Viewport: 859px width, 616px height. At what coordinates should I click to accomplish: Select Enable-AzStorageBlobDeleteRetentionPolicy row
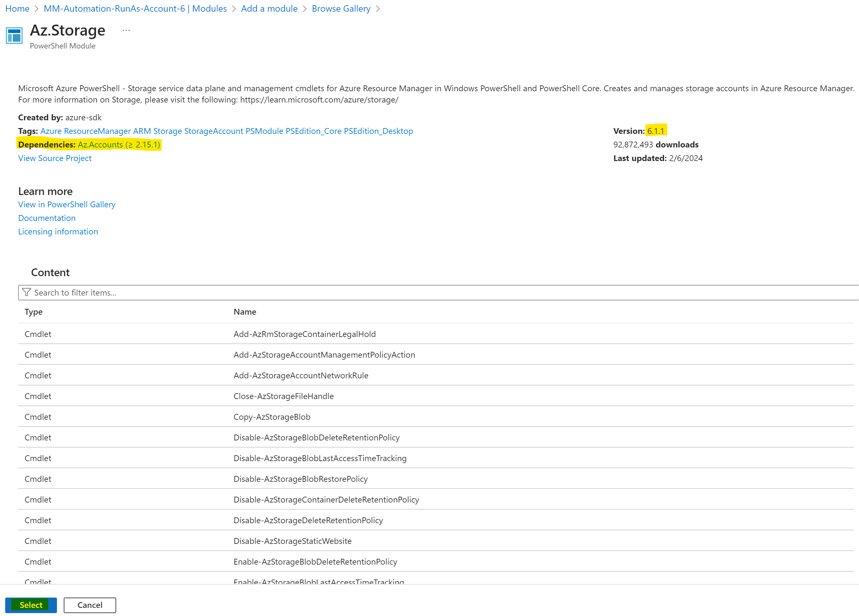point(436,561)
